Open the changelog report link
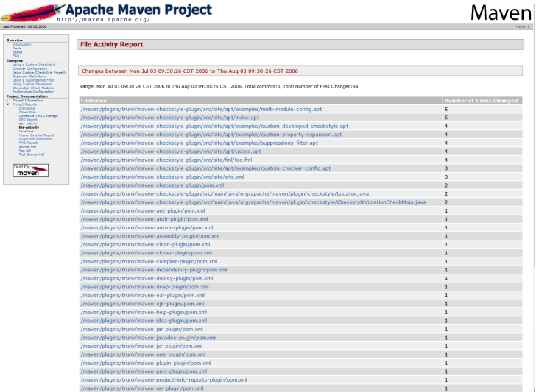Screen dimensions: 539x392 [27, 108]
